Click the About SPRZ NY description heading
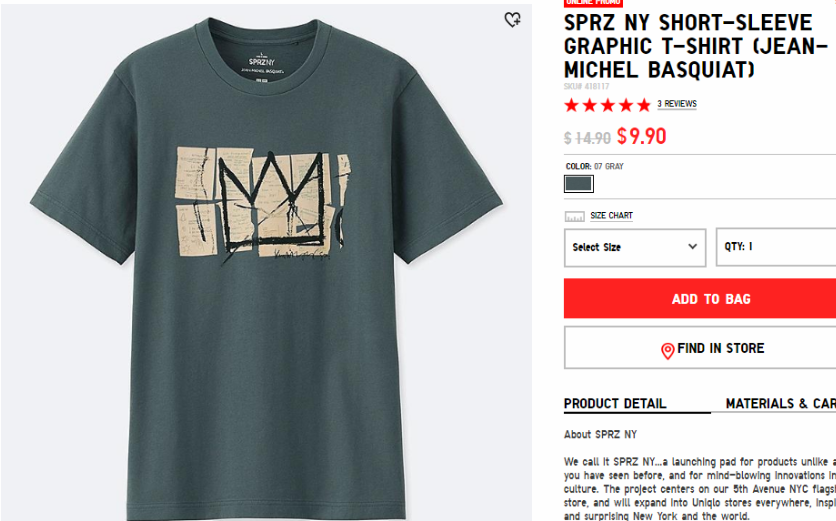This screenshot has width=836, height=521. click(x=600, y=435)
